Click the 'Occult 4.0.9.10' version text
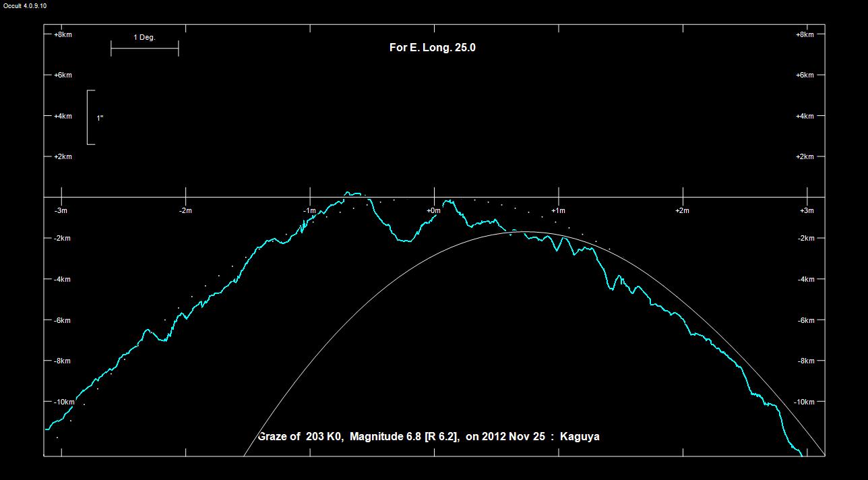 point(24,5)
